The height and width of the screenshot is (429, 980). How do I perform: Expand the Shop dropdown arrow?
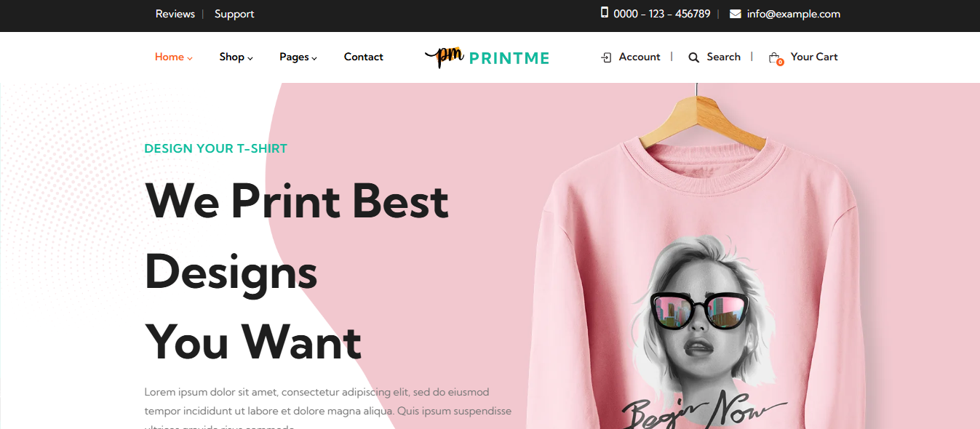[x=250, y=58]
